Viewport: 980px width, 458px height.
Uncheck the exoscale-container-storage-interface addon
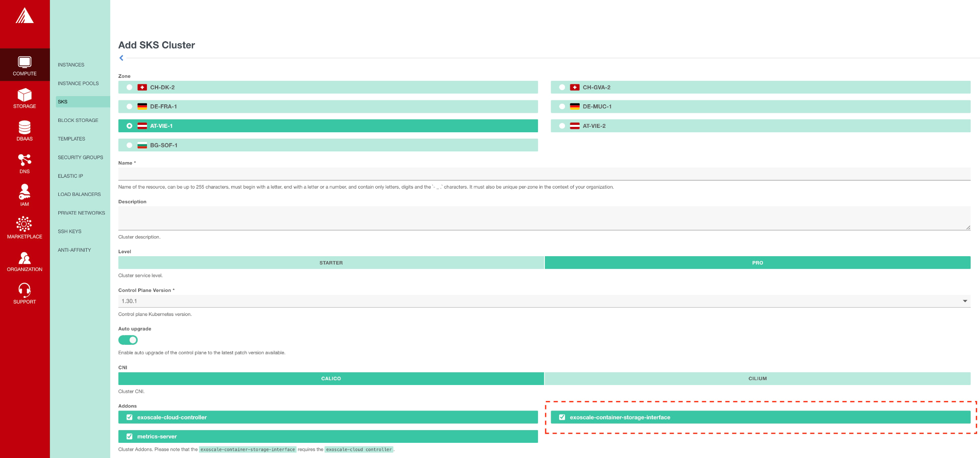(562, 417)
